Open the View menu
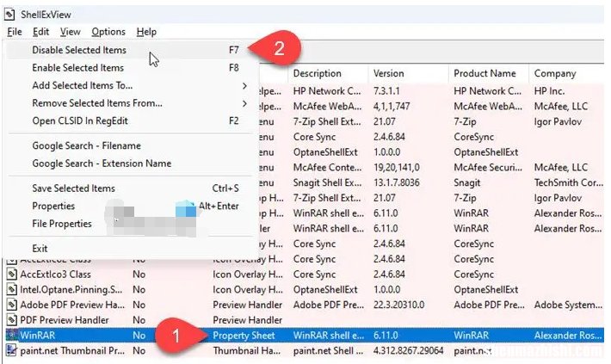This screenshot has width=611, height=364. pyautogui.click(x=71, y=32)
